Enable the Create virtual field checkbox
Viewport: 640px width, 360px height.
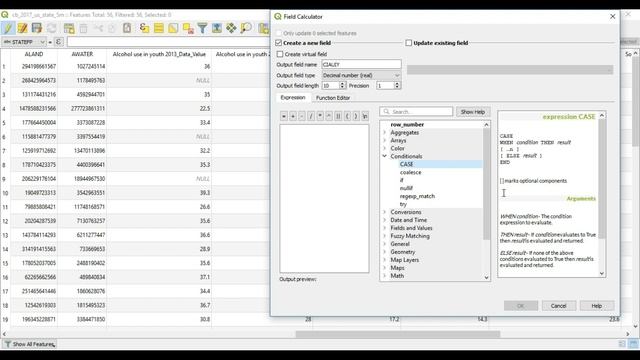pos(280,54)
